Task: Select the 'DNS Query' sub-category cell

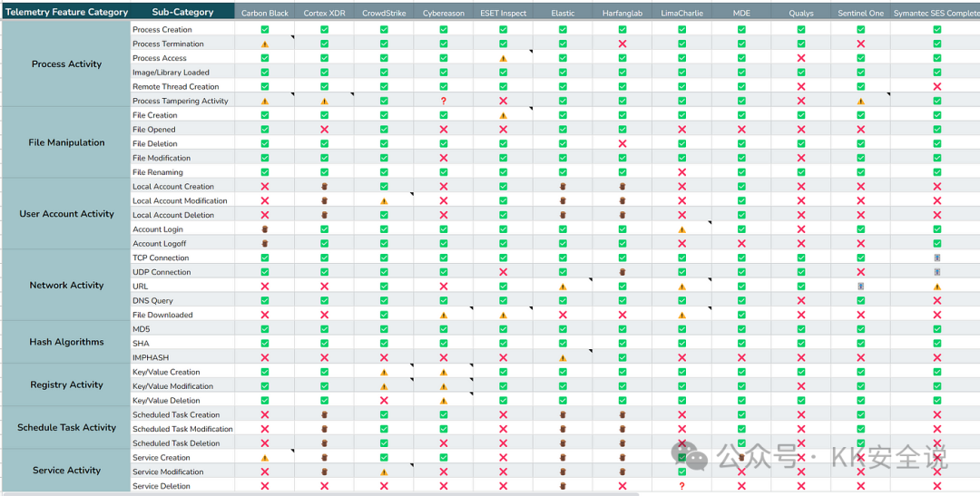Action: (x=182, y=300)
